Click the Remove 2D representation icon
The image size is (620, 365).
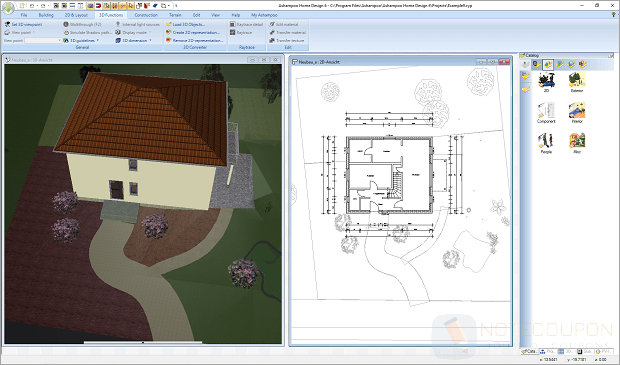(168, 40)
